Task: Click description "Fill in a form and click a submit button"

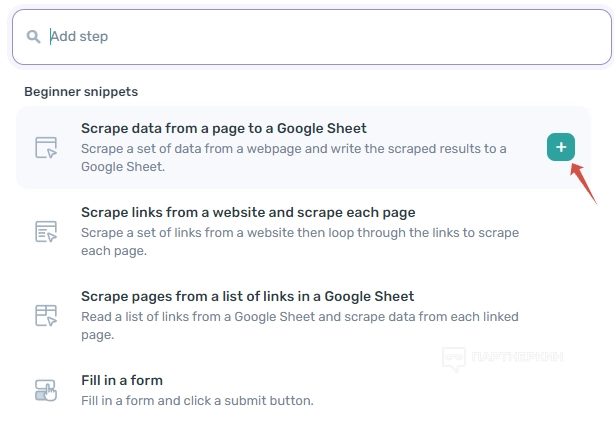Action: tap(197, 400)
